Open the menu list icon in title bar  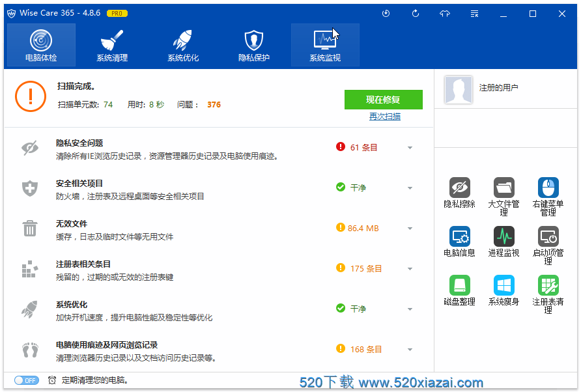coord(474,14)
